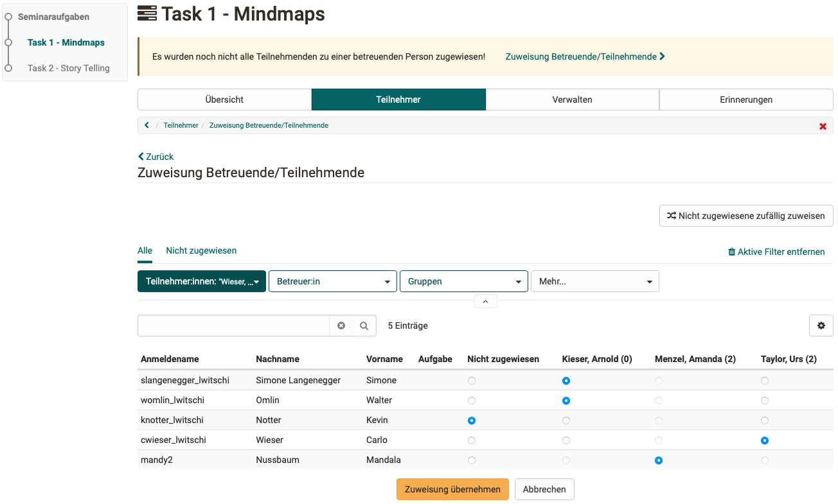Open the Teilnehmer:innen filter dropdown
This screenshot has width=838, height=504.
(201, 281)
